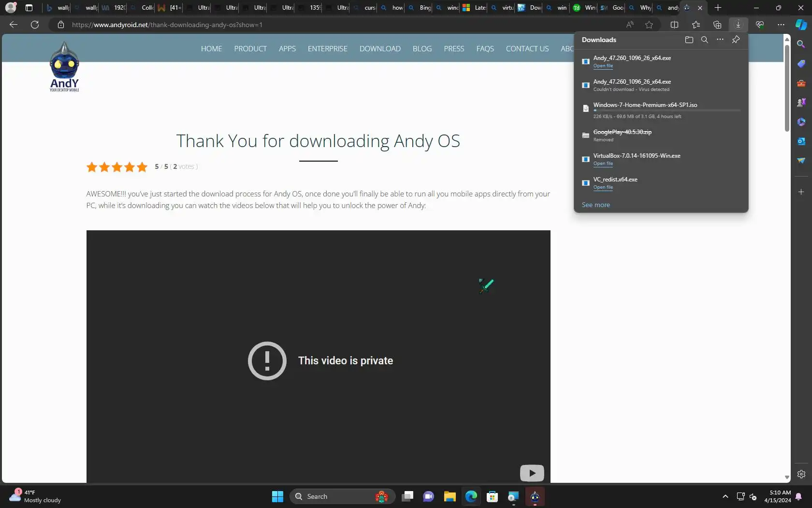Open file for VC_redist.x64.exe
The width and height of the screenshot is (812, 508).
(x=603, y=187)
